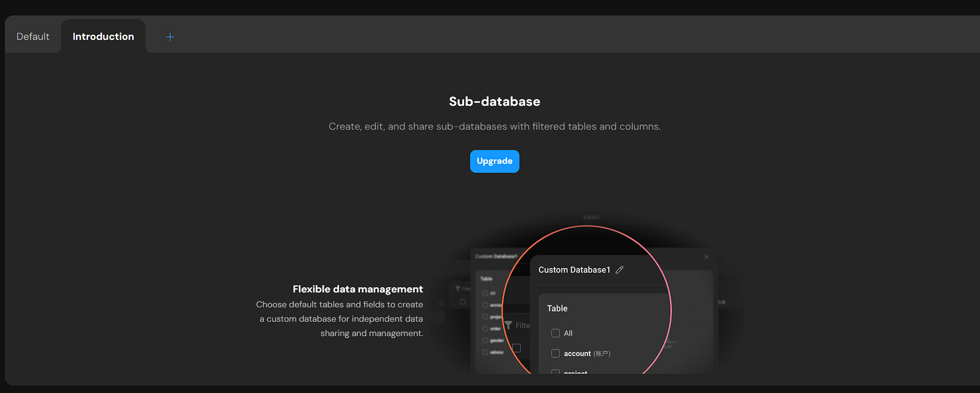The height and width of the screenshot is (393, 980).
Task: Click the blurred X close icon in the preview
Action: (x=706, y=257)
